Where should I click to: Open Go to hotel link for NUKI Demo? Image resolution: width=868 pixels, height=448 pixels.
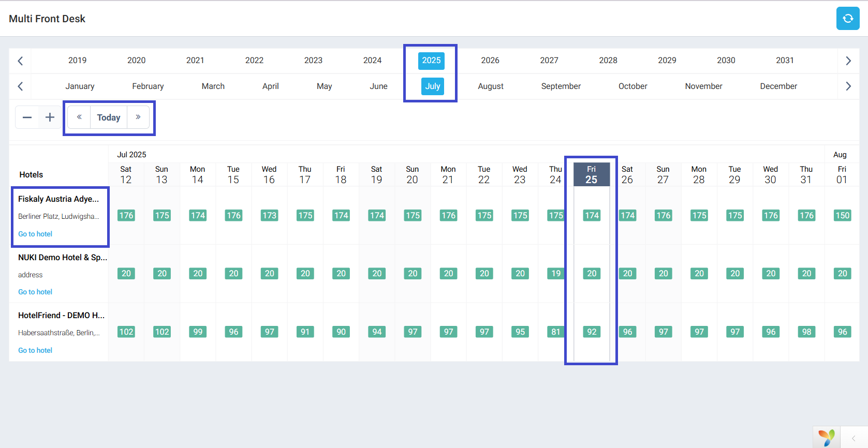click(35, 292)
